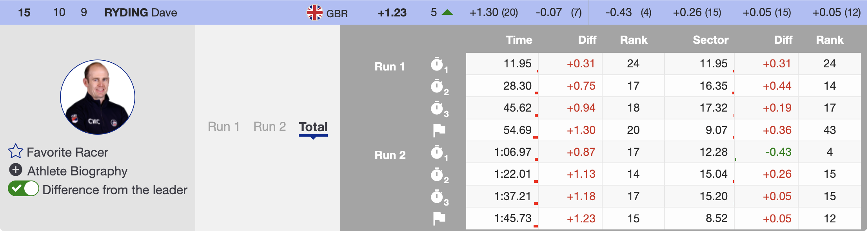Click Dave Ryding's profile photo
868x231 pixels.
tap(98, 97)
